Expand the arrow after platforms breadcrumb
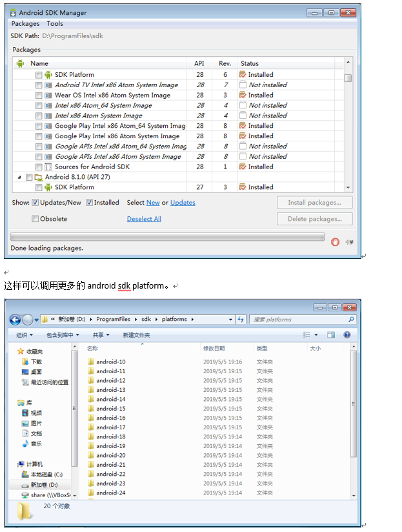Image resolution: width=402 pixels, height=532 pixels. point(192,320)
